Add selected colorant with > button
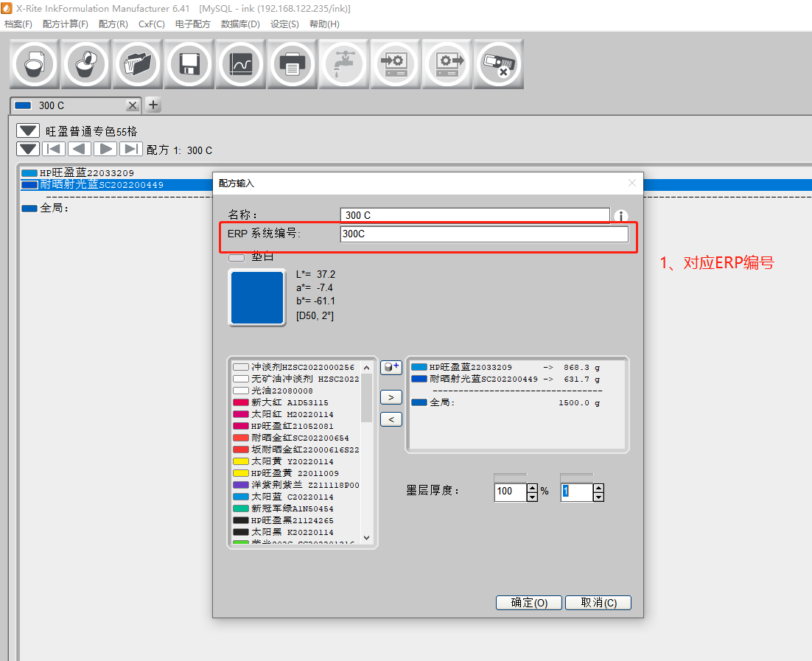 391,397
